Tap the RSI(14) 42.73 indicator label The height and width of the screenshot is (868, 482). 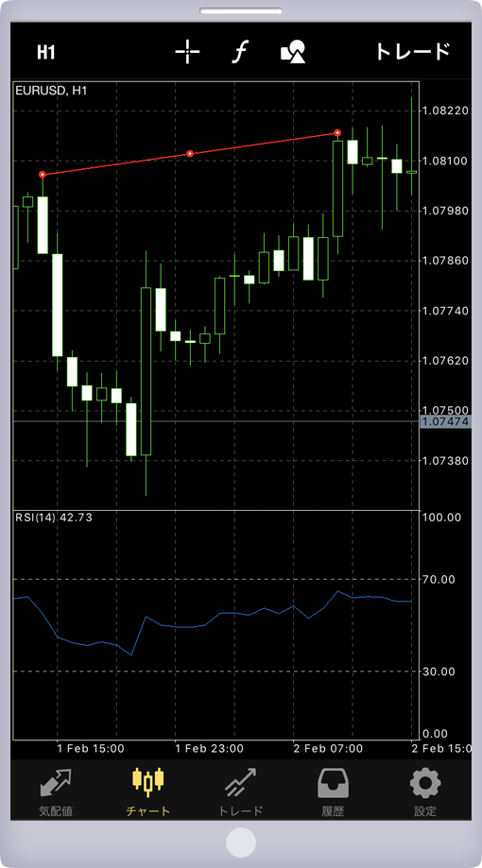coord(54,518)
